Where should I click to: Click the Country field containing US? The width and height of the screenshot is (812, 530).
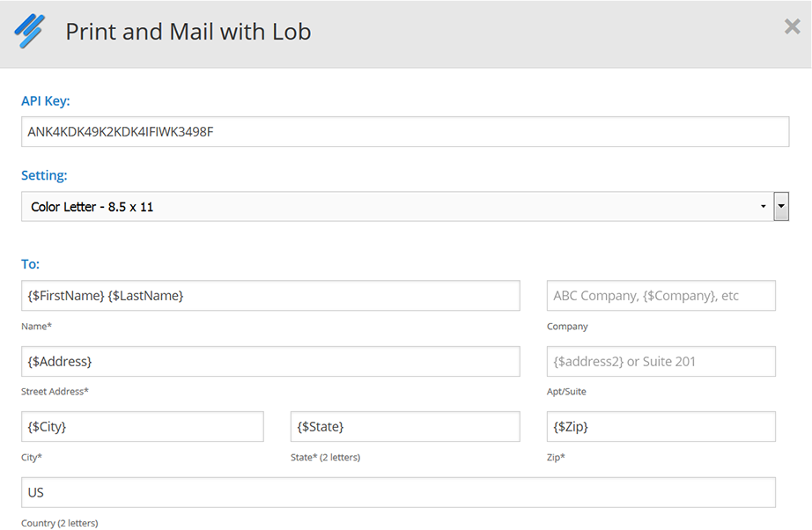pyautogui.click(x=398, y=492)
